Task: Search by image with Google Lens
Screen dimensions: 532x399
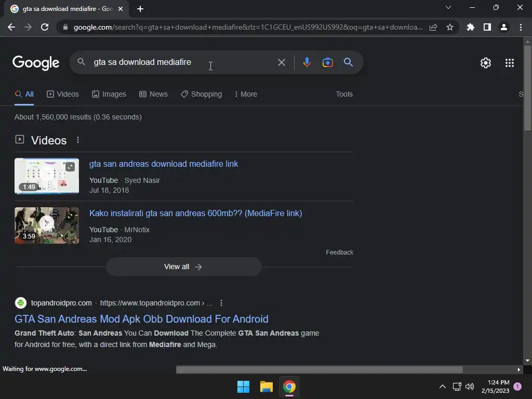Action: coord(327,62)
